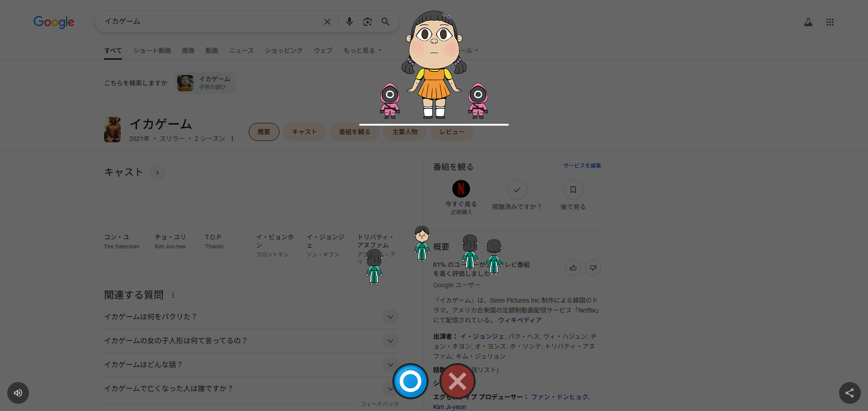Open ファン・ドンヒョク producer link

pos(560,397)
